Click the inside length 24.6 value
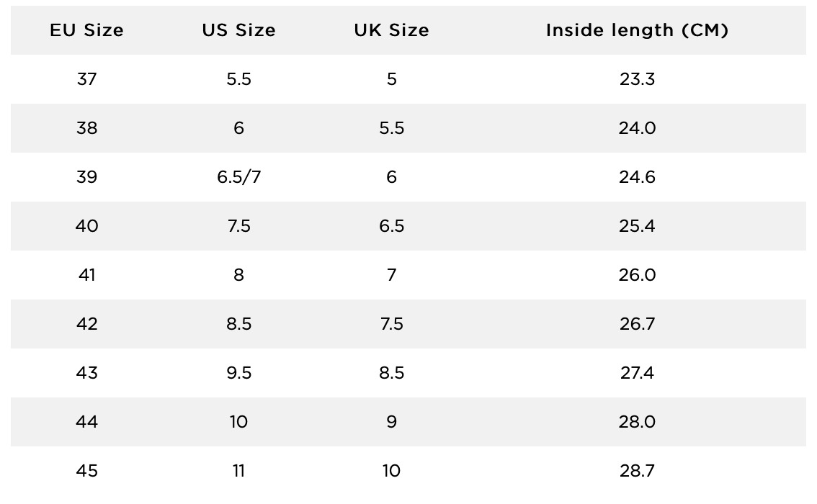Viewport: 817px width, 504px height. [637, 177]
